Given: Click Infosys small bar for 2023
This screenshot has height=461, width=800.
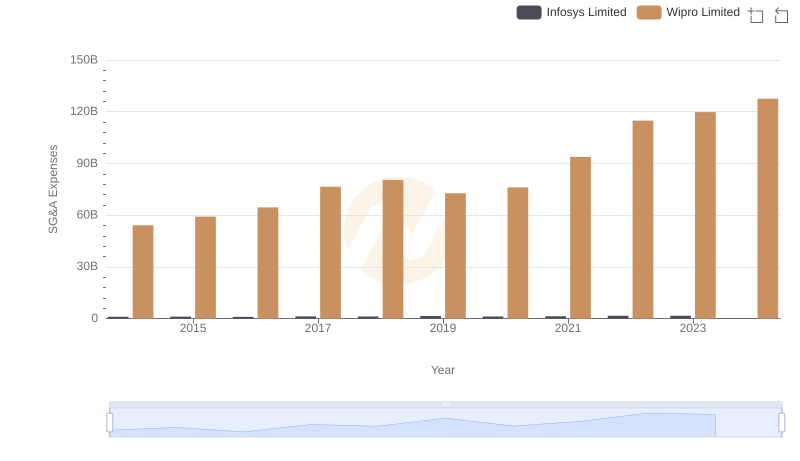Looking at the screenshot, I should [x=681, y=317].
